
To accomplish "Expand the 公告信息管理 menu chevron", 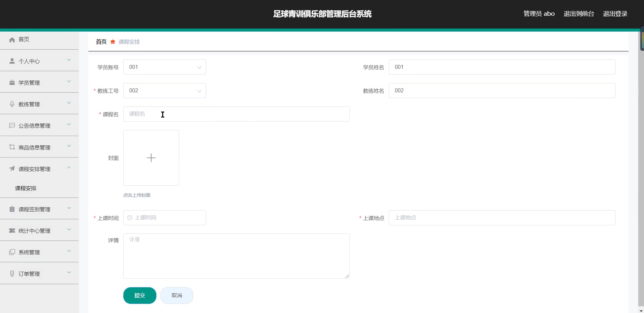I will [69, 125].
